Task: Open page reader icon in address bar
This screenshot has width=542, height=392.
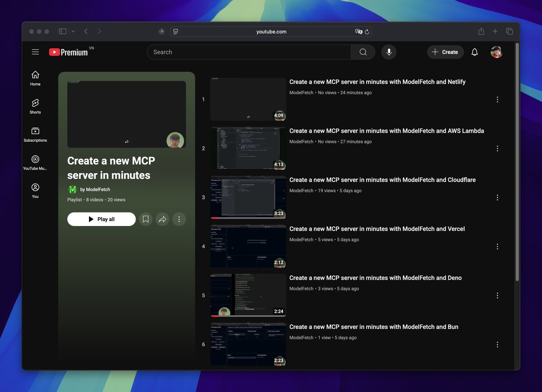Action: click(176, 32)
